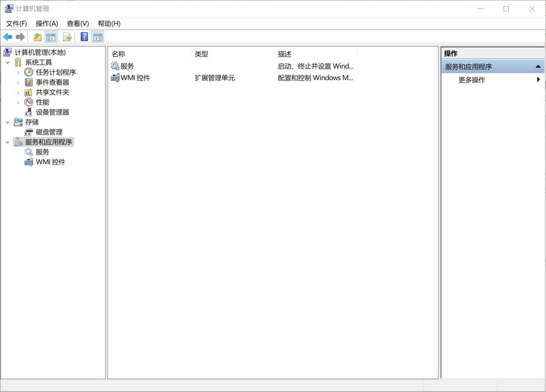The width and height of the screenshot is (546, 392).
Task: Collapse the 服务和应用程序 tree node
Action: (8, 142)
